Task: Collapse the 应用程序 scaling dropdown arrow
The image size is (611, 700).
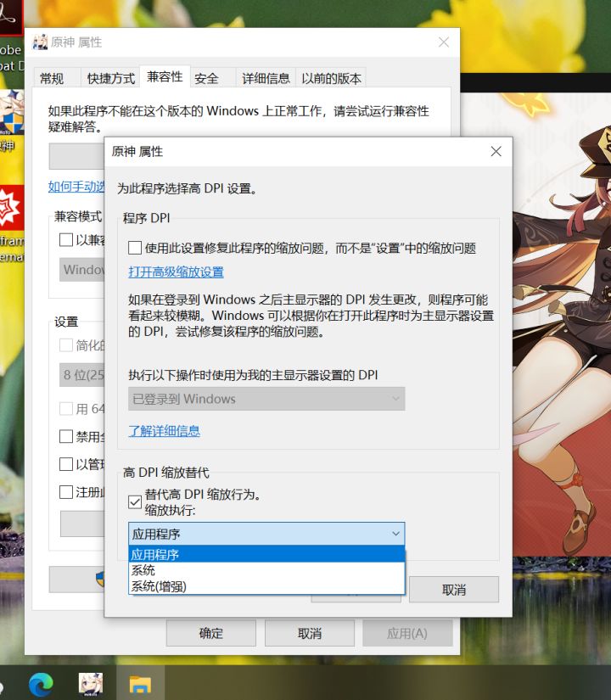Action: (x=395, y=534)
